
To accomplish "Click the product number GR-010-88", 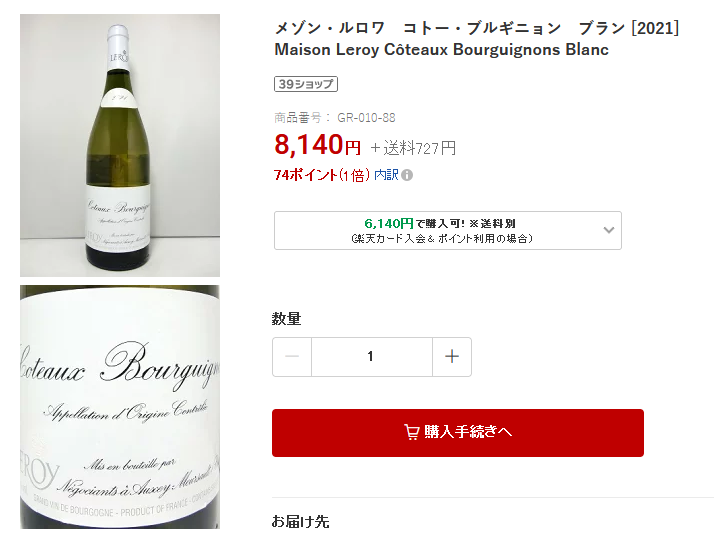I will pyautogui.click(x=366, y=117).
